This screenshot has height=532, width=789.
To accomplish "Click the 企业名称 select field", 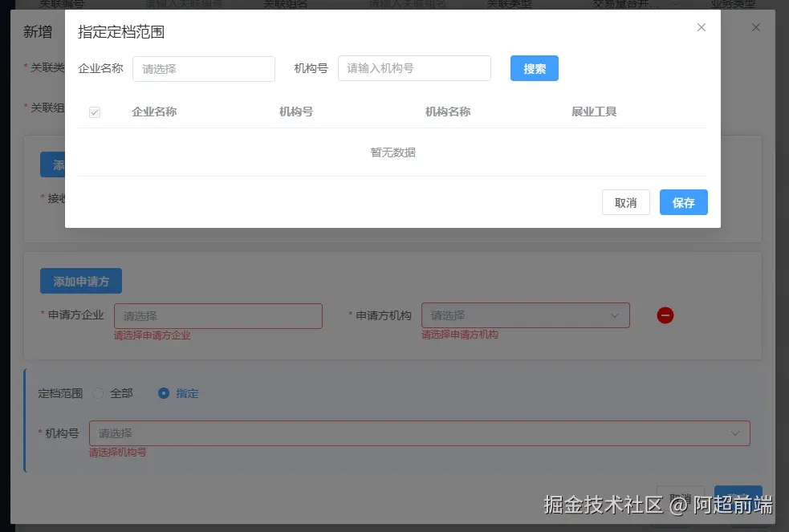I will pyautogui.click(x=204, y=69).
